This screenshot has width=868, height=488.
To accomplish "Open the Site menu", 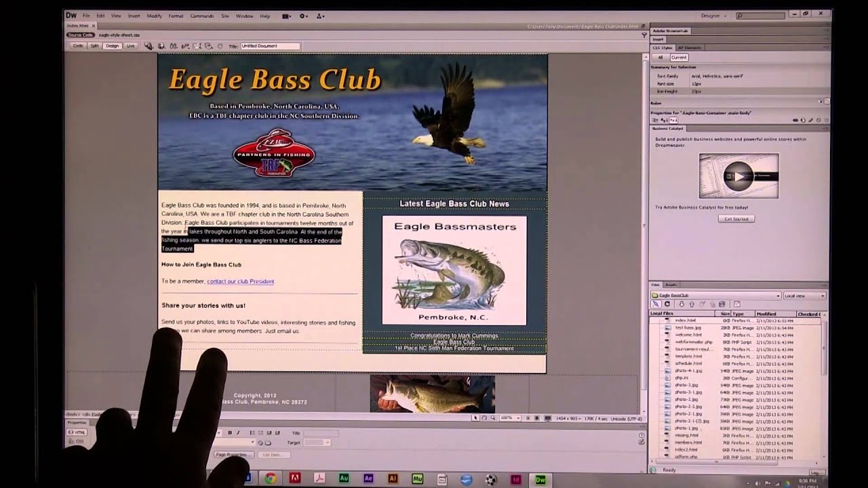I will tap(225, 16).
